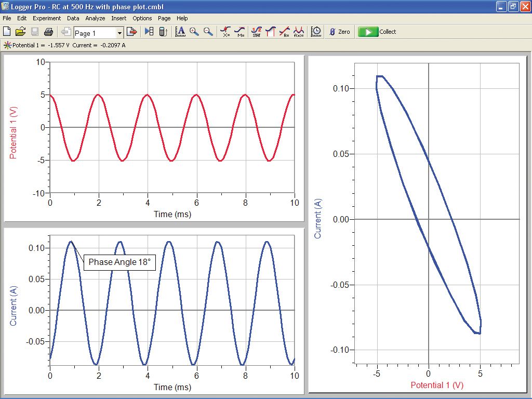This screenshot has width=532, height=399.
Task: Open the Experiment menu
Action: (x=47, y=18)
